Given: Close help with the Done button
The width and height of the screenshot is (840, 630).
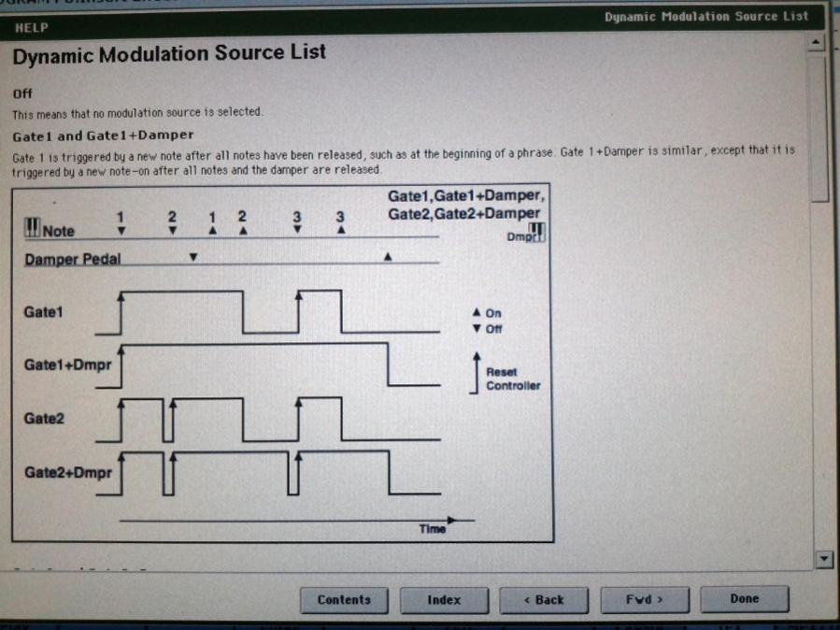Looking at the screenshot, I should coord(744,599).
